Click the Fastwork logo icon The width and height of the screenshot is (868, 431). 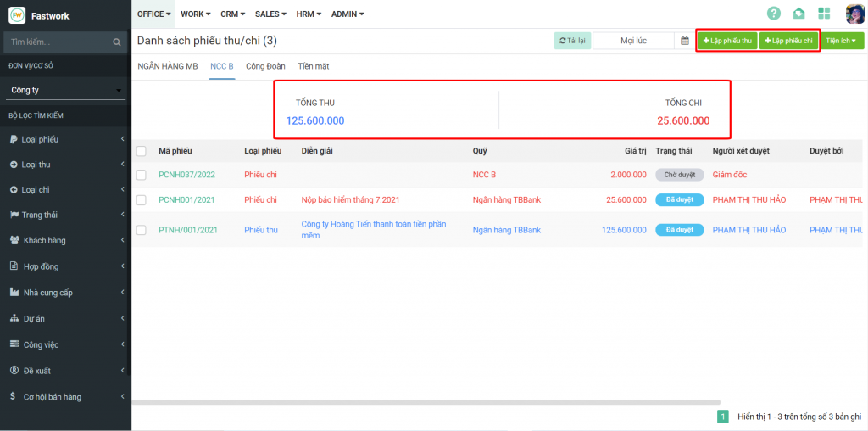(17, 15)
